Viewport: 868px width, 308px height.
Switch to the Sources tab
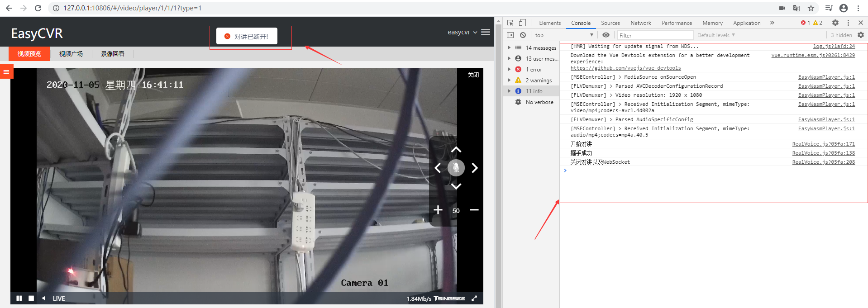tap(610, 23)
